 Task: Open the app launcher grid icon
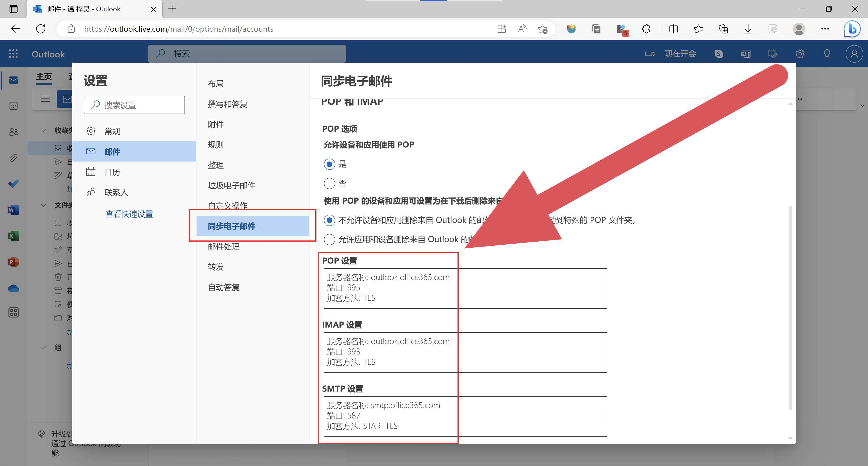[x=13, y=54]
